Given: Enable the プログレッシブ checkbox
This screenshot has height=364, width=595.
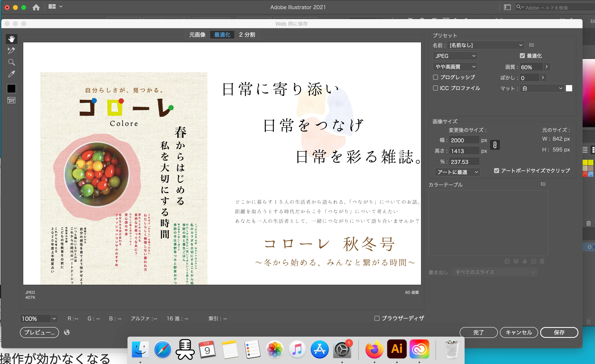Looking at the screenshot, I should 436,77.
